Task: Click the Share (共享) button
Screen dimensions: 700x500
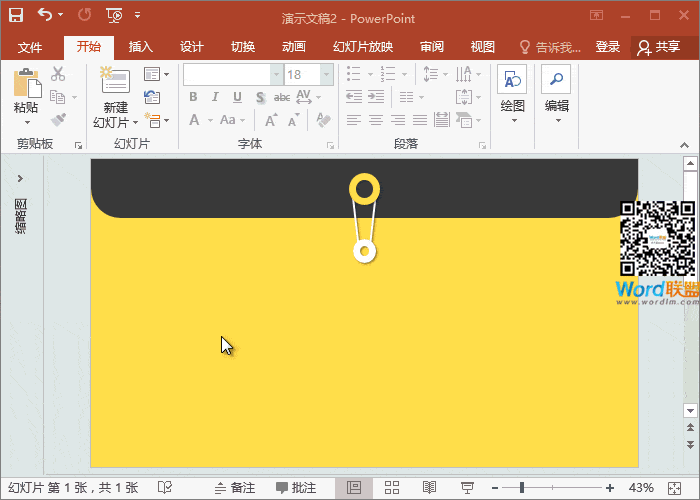Action: point(659,47)
